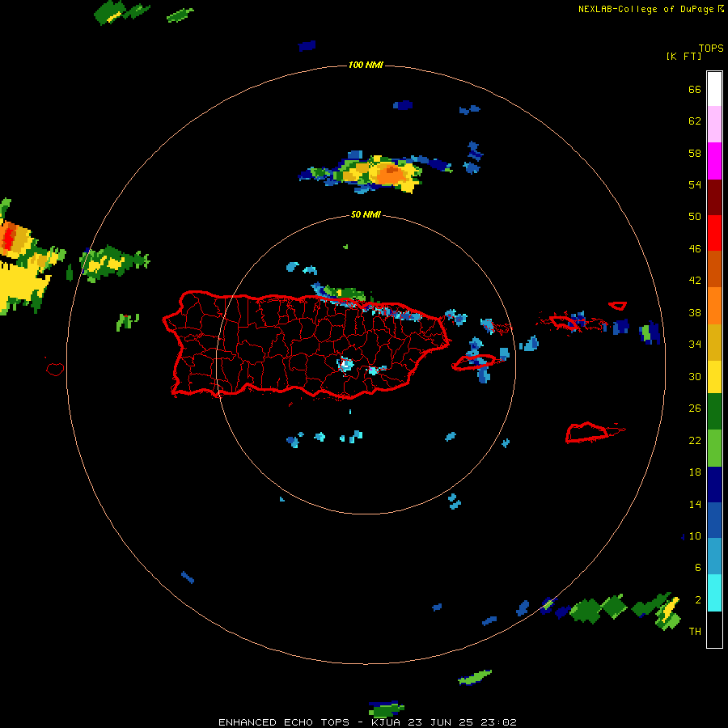Screen dimensions: 728x728
Task: Pick the magenta legend swatch
Action: [714, 161]
